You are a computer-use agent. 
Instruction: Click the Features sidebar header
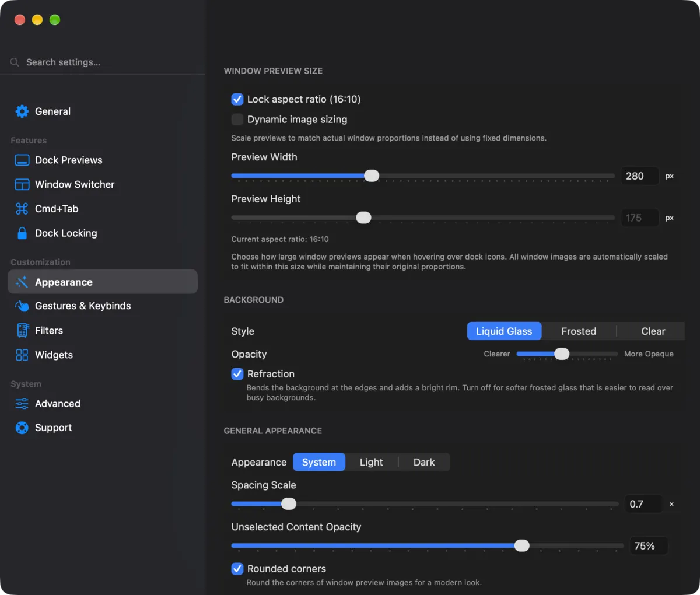point(29,141)
